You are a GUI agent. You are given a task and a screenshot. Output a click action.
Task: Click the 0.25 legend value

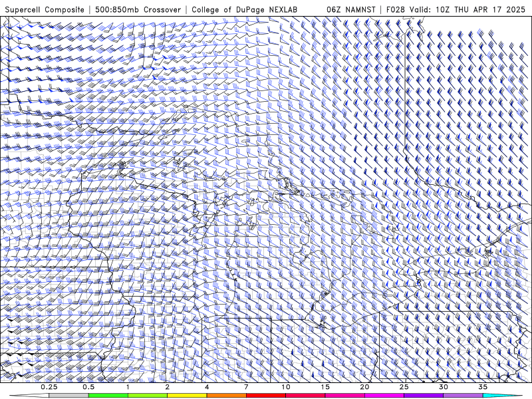click(49, 387)
